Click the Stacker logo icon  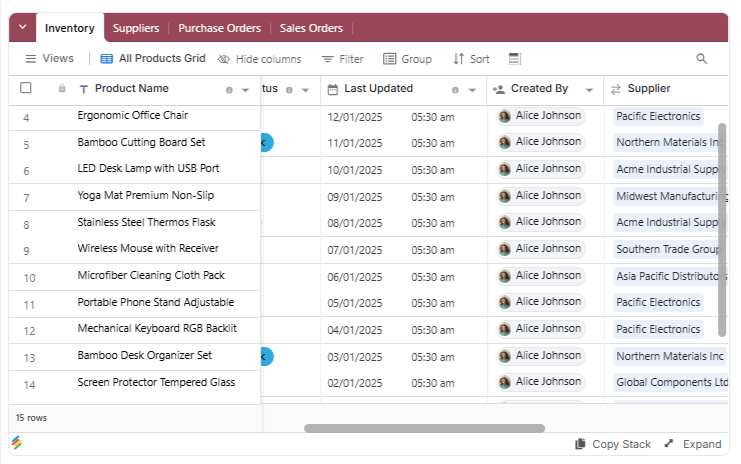click(x=17, y=442)
